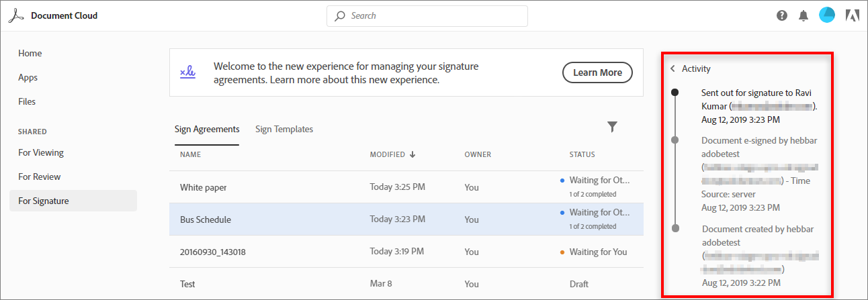Open the For Review shared section
868x300 pixels.
40,177
